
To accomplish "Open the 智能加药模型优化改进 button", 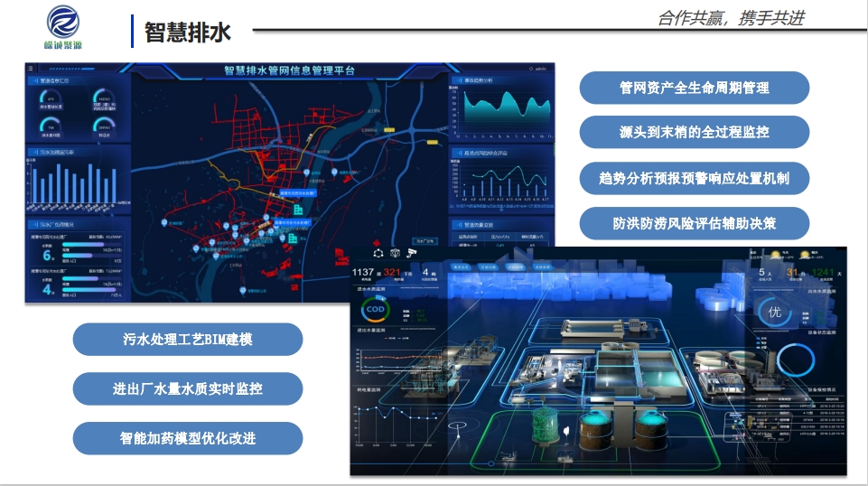I will click(187, 438).
